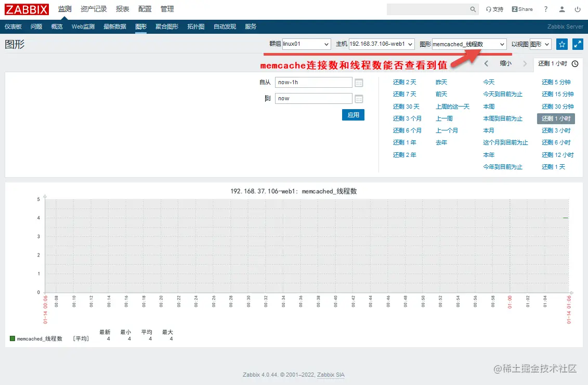This screenshot has width=588, height=385.
Task: Select 还剩 30 天 time range
Action: coord(406,107)
